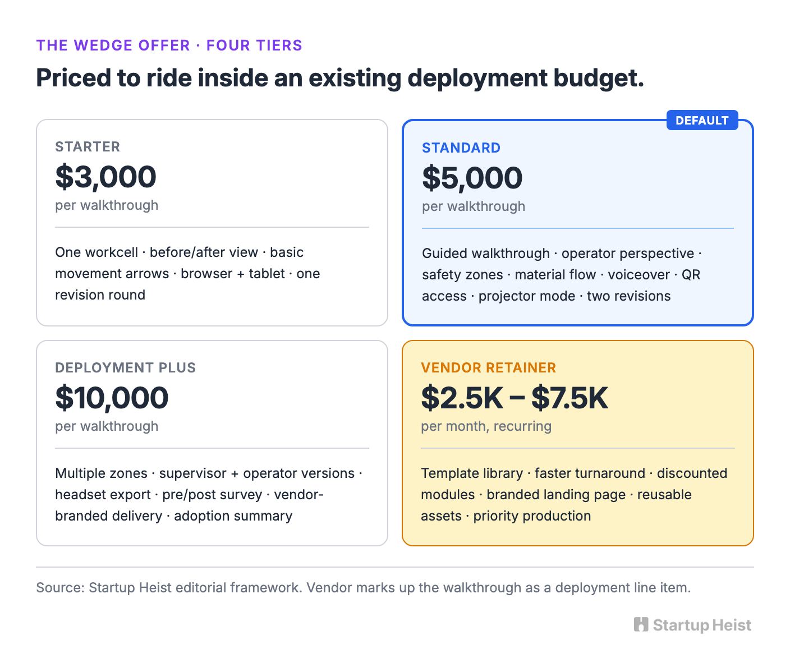The width and height of the screenshot is (790, 672).
Task: Click the $10,000 price
Action: pos(112,398)
